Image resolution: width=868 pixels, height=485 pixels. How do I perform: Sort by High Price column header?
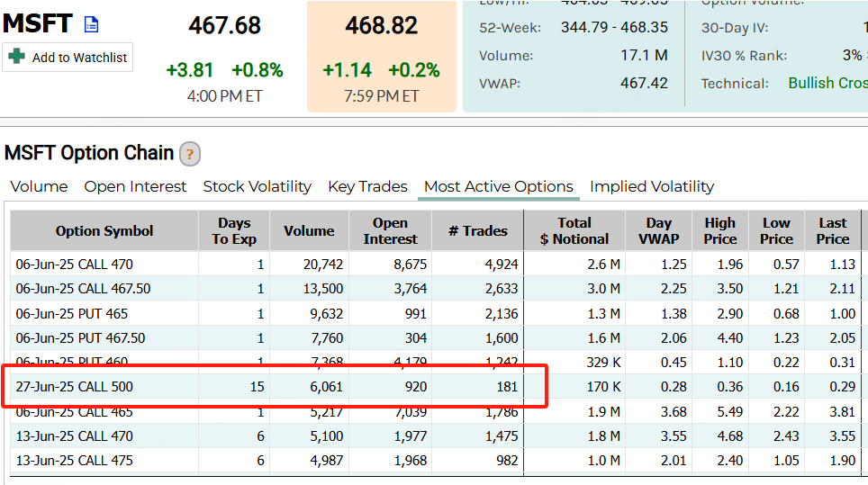tap(720, 230)
